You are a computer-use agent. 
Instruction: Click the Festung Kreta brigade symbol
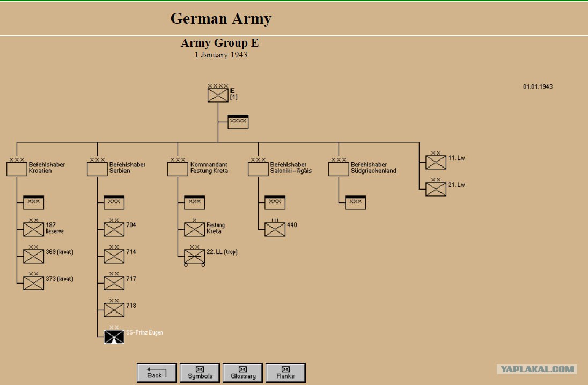[x=195, y=229]
